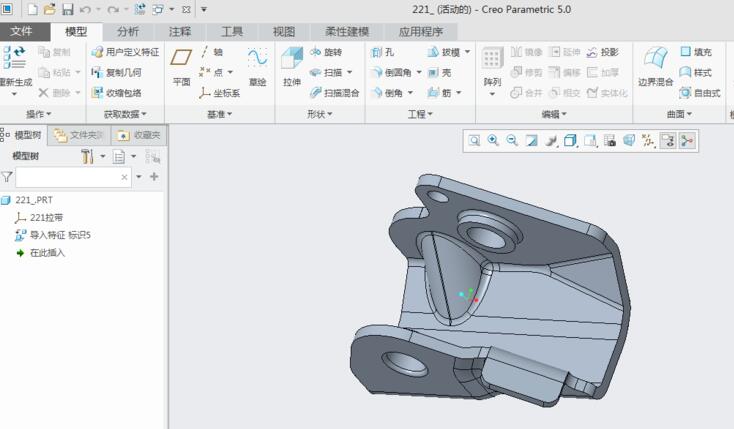The image size is (734, 429).
Task: Expand the 编辑 group menu
Action: click(x=554, y=114)
